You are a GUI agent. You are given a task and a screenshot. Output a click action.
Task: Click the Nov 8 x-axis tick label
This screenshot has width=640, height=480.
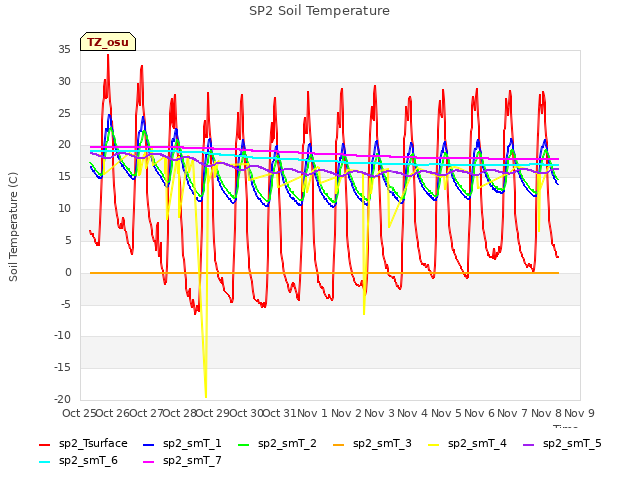tap(546, 413)
